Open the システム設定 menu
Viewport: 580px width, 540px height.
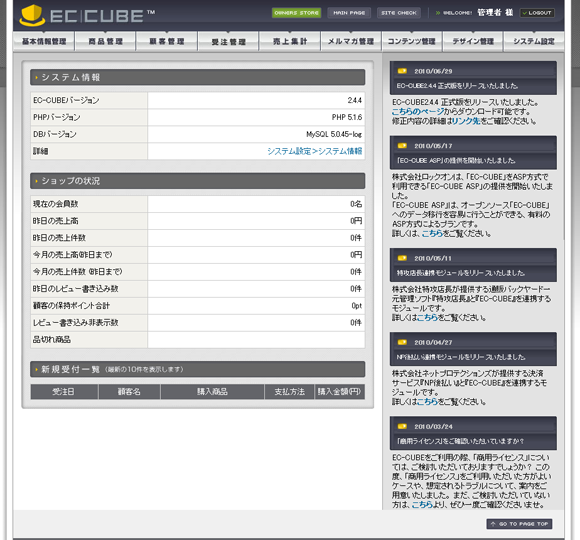coord(534,41)
